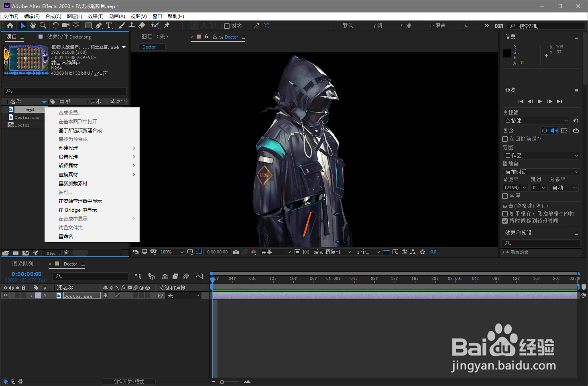Viewport: 588px width, 386px height.
Task: Open the 文件(F) menu
Action: (11, 16)
